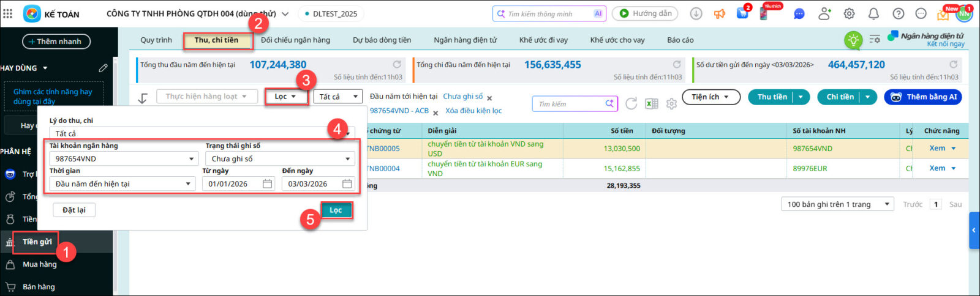The image size is (980, 296).
Task: Click the edit pencil icon near Hay dùng
Action: [x=103, y=68]
